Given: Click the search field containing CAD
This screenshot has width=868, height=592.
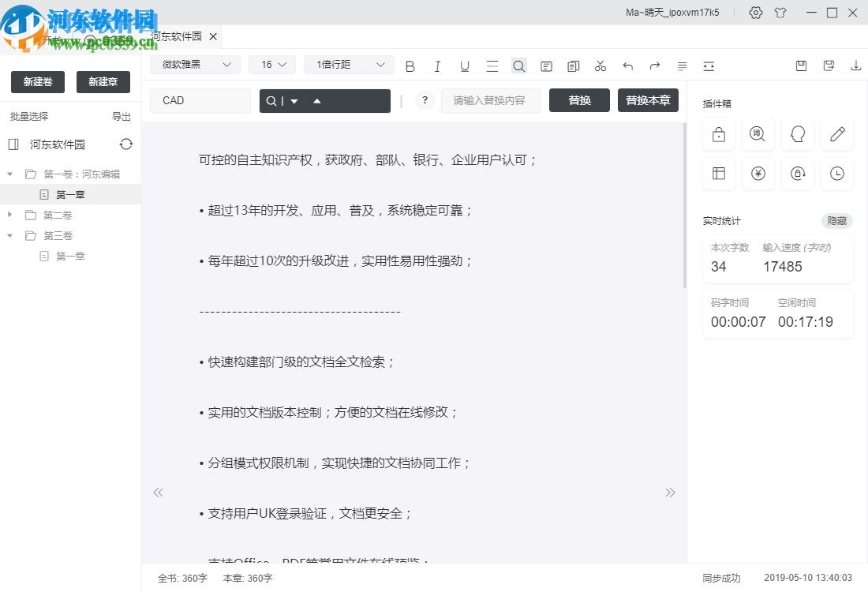Looking at the screenshot, I should click(200, 101).
